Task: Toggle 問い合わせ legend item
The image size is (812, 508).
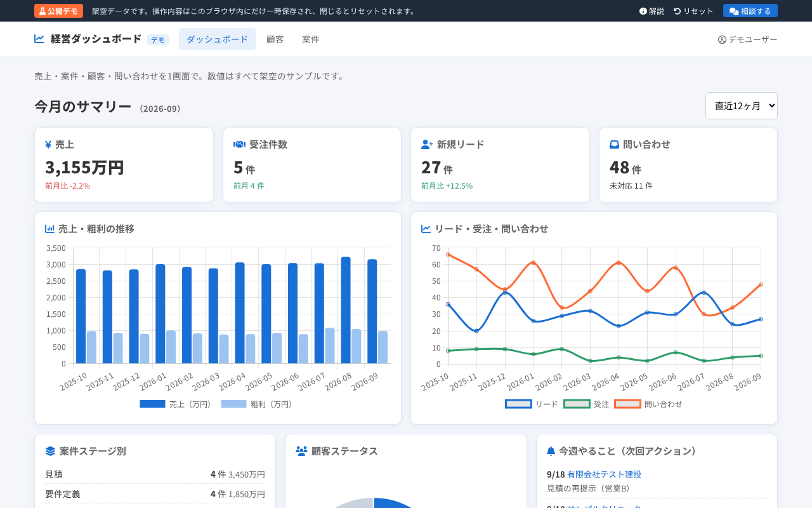Action: pos(648,404)
